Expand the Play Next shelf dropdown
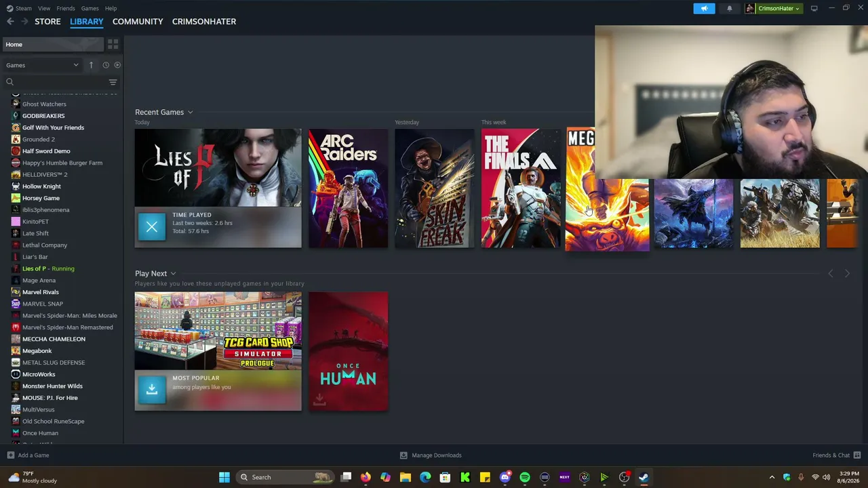Image resolution: width=868 pixels, height=488 pixels. pos(173,274)
